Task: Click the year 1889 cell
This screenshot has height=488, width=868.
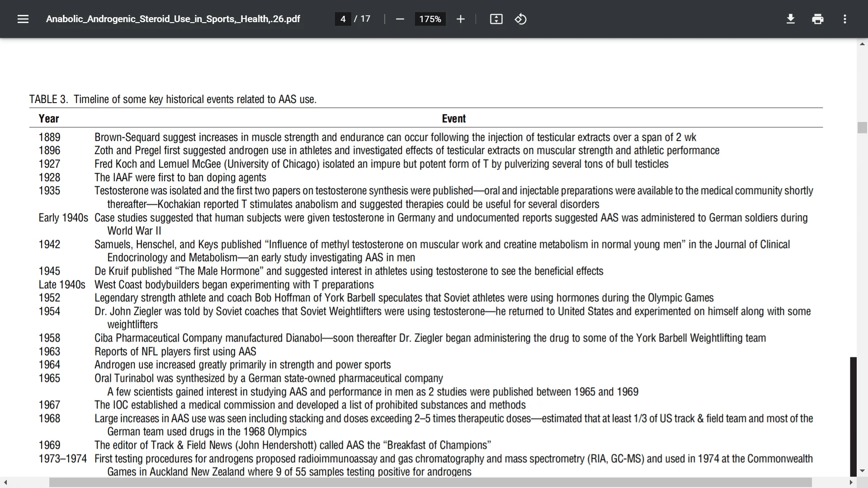Action: pyautogui.click(x=49, y=137)
